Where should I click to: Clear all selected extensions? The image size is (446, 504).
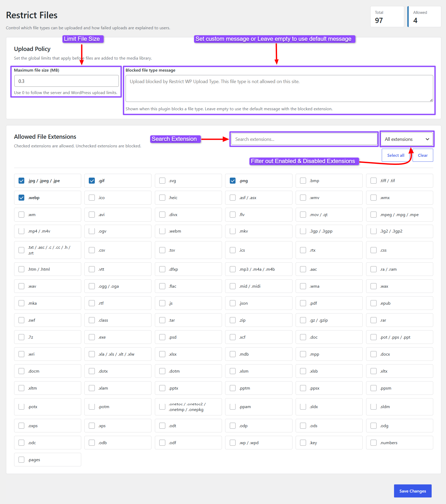click(x=422, y=155)
